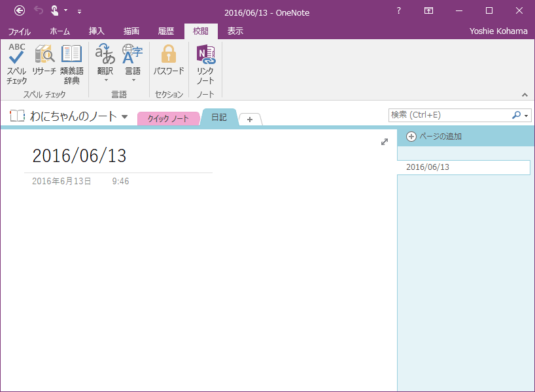Screen dimensions: 535x392
Task: Click the 翻訳 translate icon
Action: click(x=105, y=54)
